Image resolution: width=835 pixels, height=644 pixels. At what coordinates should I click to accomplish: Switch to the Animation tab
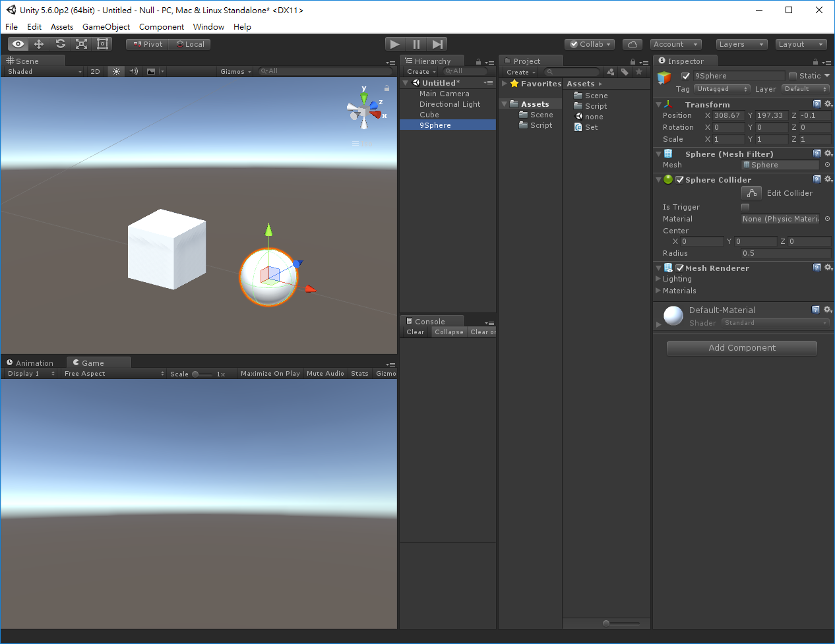pyautogui.click(x=33, y=363)
